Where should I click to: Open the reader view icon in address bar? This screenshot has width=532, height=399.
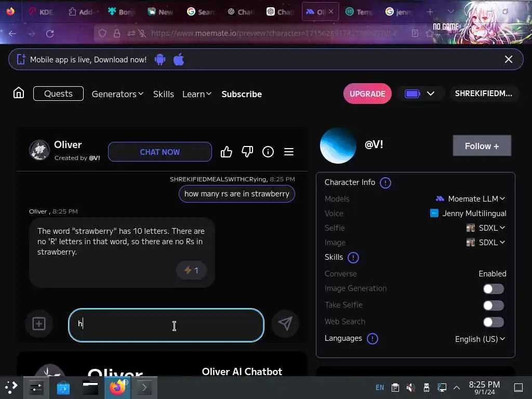[415, 33]
